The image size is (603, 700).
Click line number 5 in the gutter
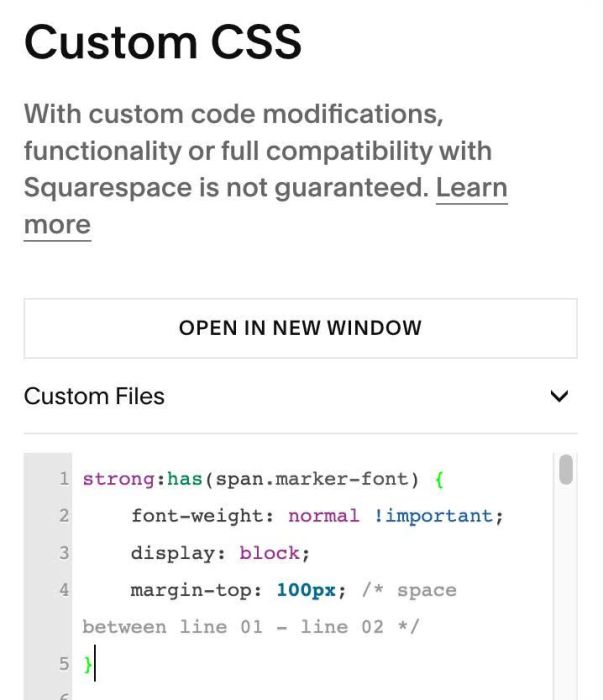pyautogui.click(x=64, y=664)
